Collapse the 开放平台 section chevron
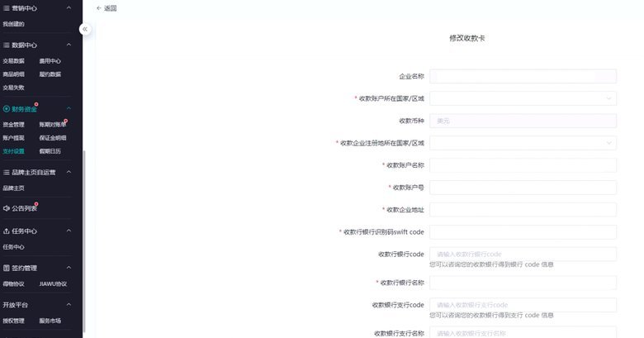 pos(69,305)
